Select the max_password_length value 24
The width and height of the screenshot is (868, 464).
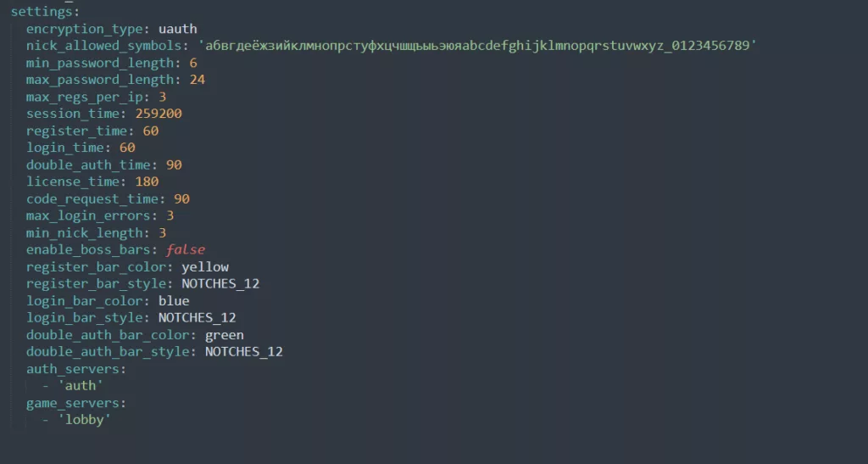[197, 80]
